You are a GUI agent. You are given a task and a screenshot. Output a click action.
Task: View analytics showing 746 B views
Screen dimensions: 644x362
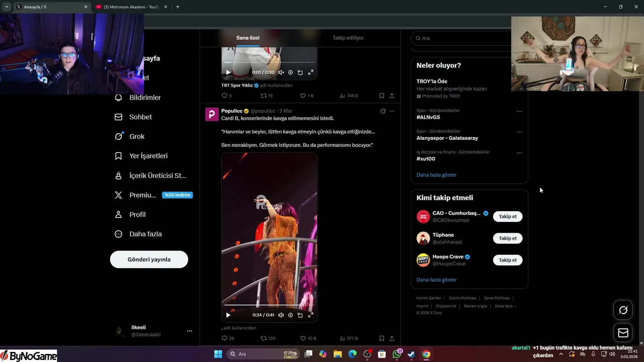(349, 96)
